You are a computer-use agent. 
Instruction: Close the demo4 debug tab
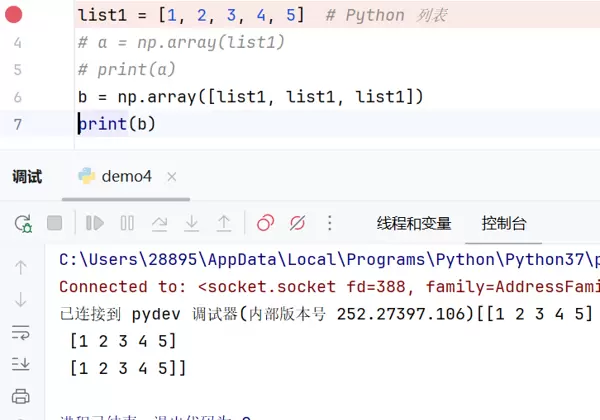click(x=171, y=176)
